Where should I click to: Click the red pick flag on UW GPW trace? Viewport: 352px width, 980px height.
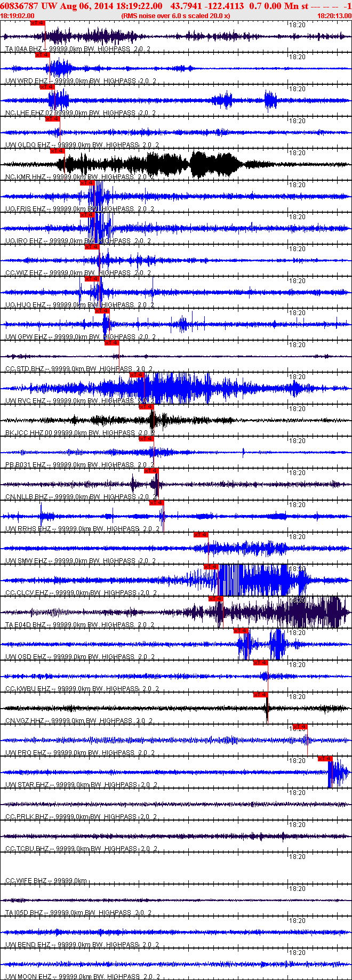102,311
